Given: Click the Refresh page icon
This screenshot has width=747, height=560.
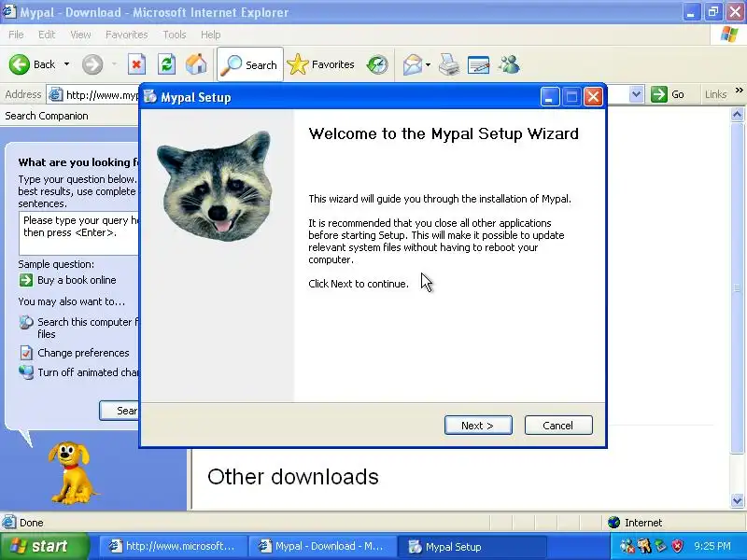Looking at the screenshot, I should pyautogui.click(x=167, y=64).
